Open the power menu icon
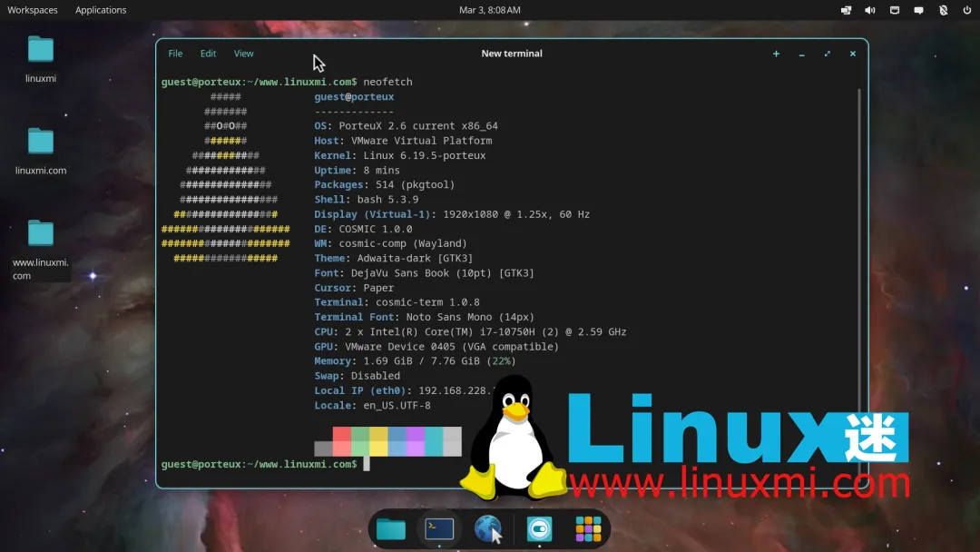This screenshot has width=980, height=552. click(x=967, y=10)
